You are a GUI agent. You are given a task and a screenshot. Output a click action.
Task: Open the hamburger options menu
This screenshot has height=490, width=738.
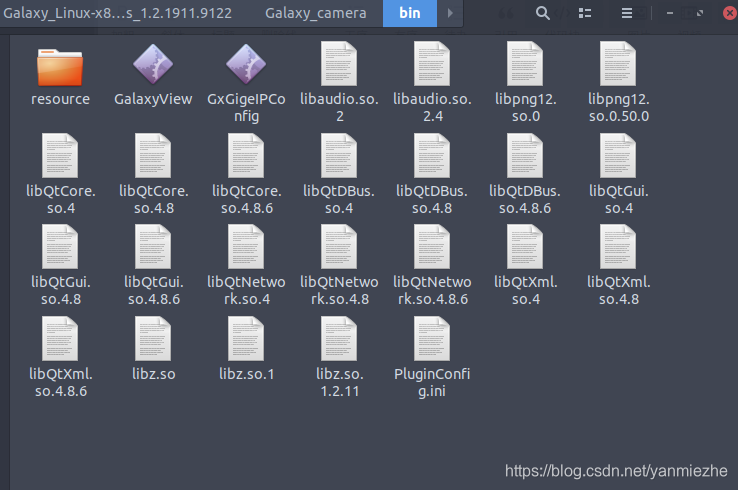tap(626, 13)
